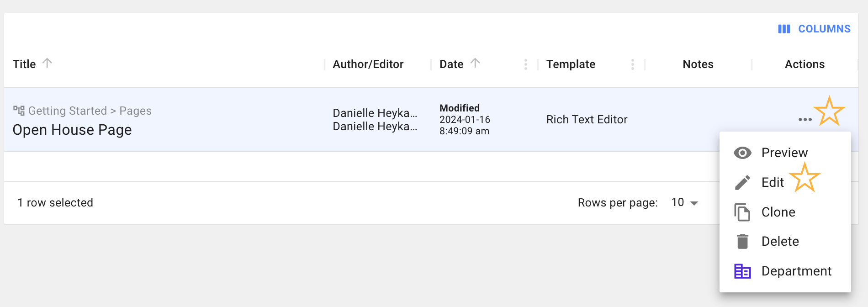The height and width of the screenshot is (307, 868).
Task: Choose Clone in the actions menu
Action: tap(778, 212)
